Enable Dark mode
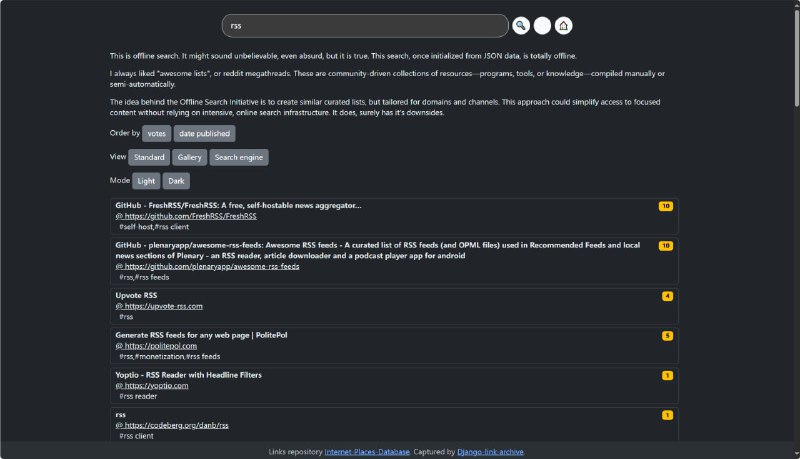800x459 pixels. tap(176, 181)
